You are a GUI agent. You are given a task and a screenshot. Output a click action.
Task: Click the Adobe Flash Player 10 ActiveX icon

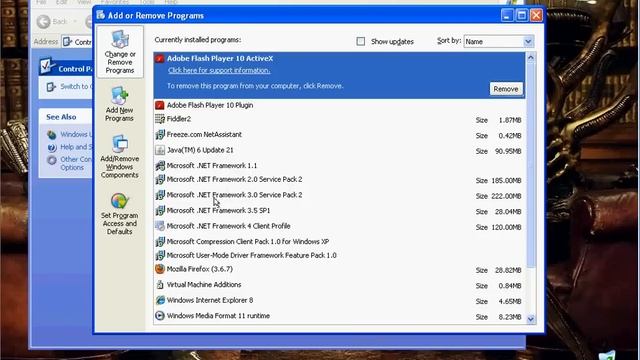160,58
